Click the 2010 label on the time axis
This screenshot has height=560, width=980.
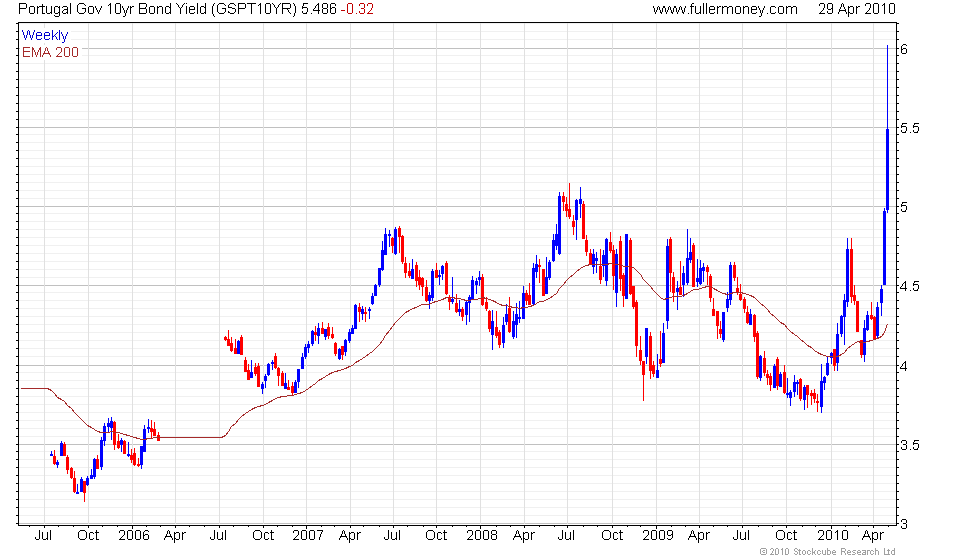pyautogui.click(x=832, y=536)
